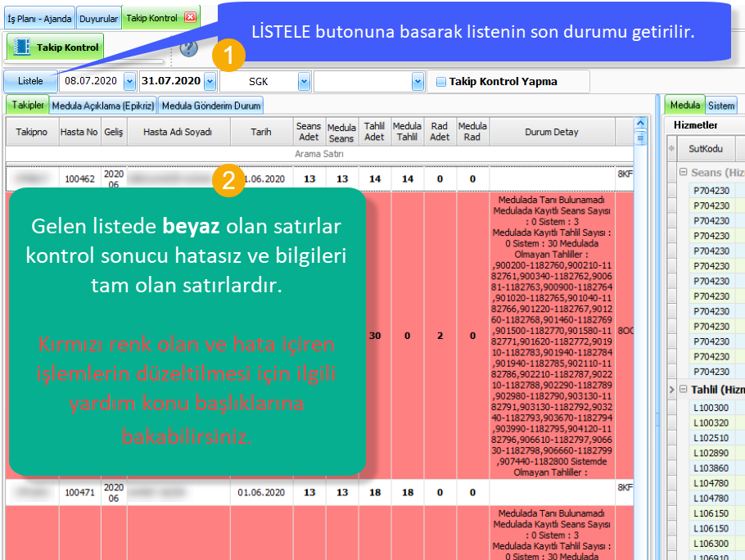The width and height of the screenshot is (745, 560).
Task: Click Rad Adet value 2 in red row
Action: point(440,336)
